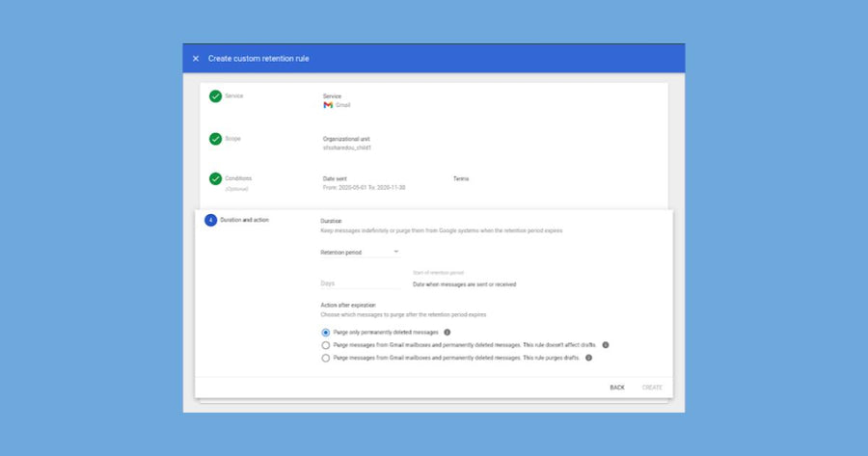
Task: Click 'Date when messages are sent or received' text
Action: [x=465, y=284]
